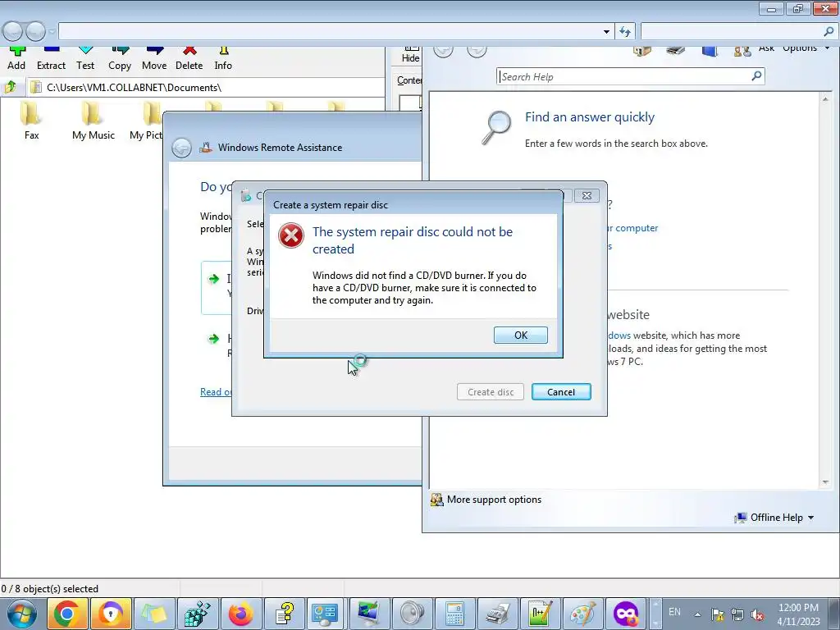Open Google Chrome from taskbar
The image size is (840, 630).
coord(67,614)
